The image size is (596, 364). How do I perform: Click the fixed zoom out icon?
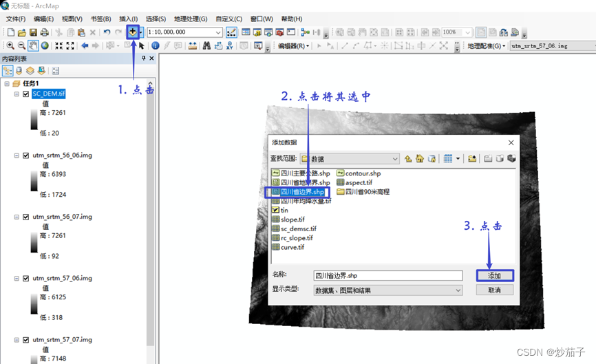70,45
